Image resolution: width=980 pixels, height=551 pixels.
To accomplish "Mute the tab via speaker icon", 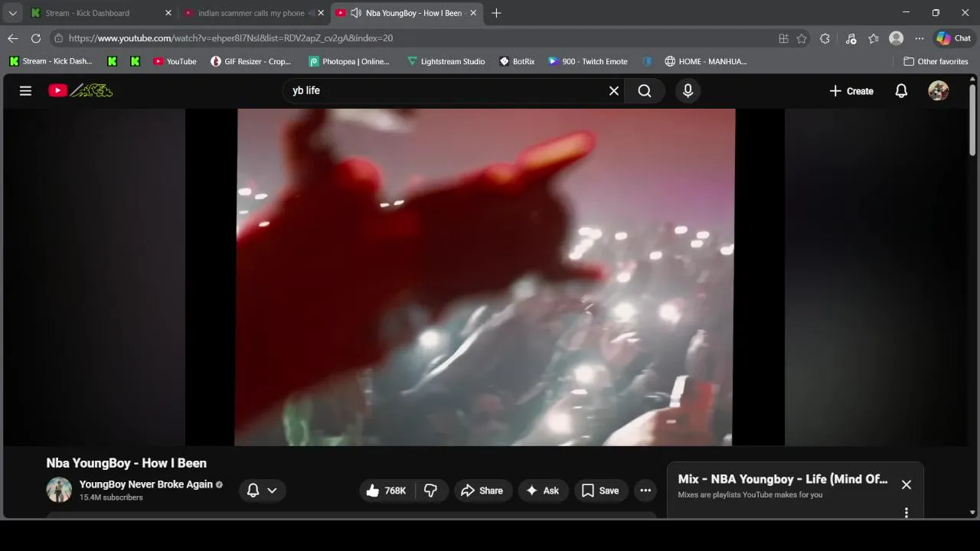I will (356, 13).
